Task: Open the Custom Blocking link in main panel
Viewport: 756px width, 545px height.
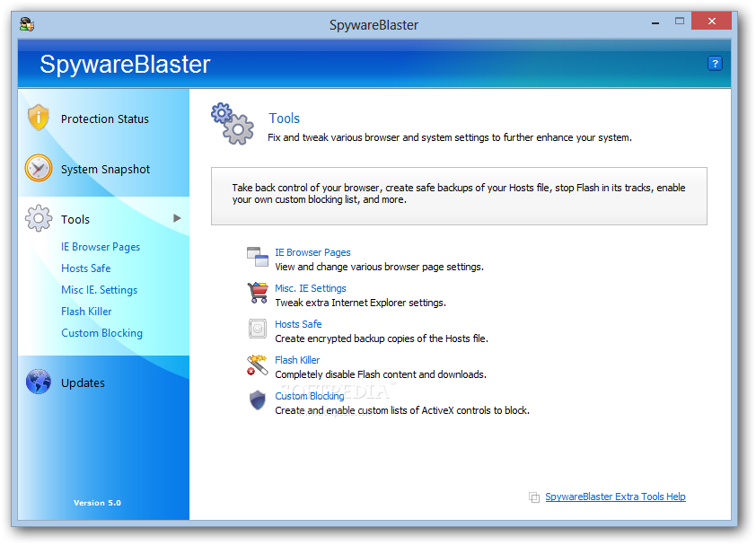Action: tap(310, 396)
